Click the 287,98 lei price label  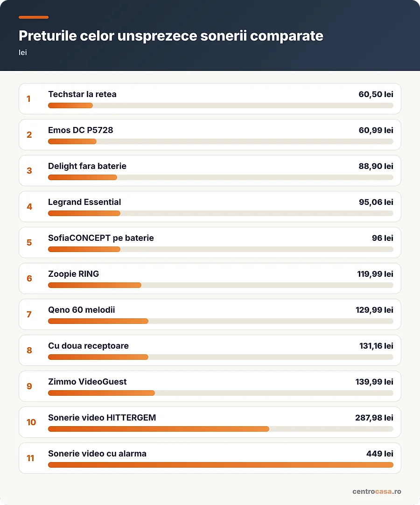click(x=374, y=418)
